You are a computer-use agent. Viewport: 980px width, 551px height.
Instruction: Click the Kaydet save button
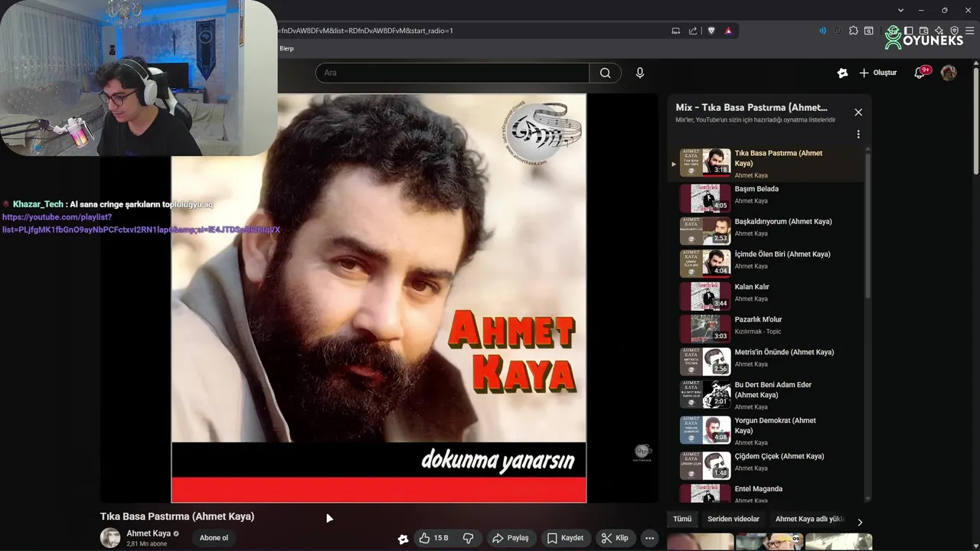coord(565,538)
